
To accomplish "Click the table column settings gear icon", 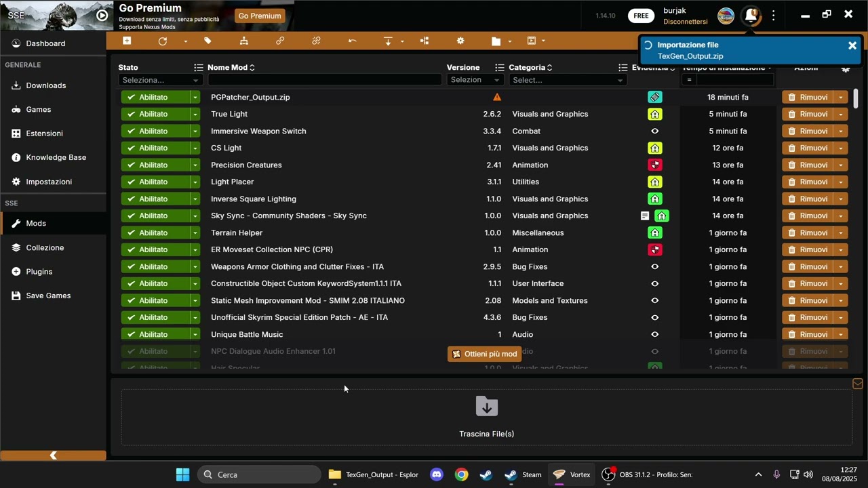I will tap(845, 68).
